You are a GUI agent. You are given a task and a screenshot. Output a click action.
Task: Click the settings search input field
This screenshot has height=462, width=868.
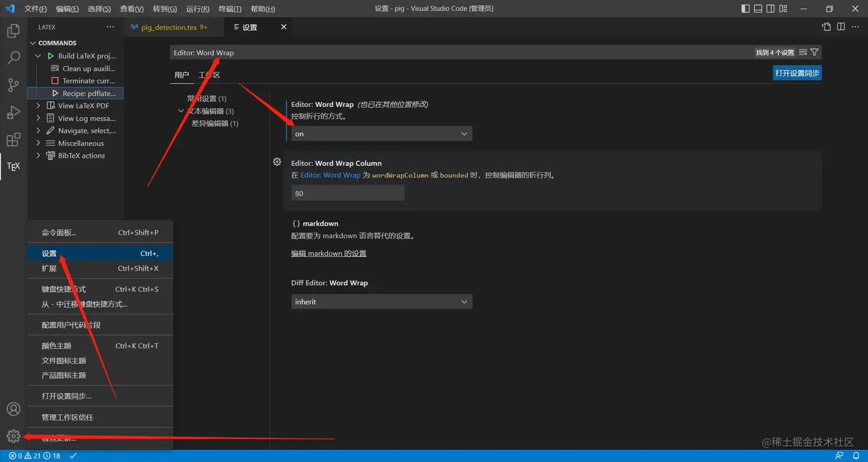(462, 52)
